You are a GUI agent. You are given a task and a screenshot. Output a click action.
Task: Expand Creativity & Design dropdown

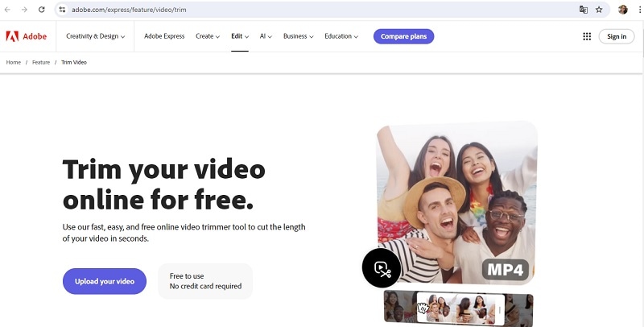pyautogui.click(x=95, y=36)
